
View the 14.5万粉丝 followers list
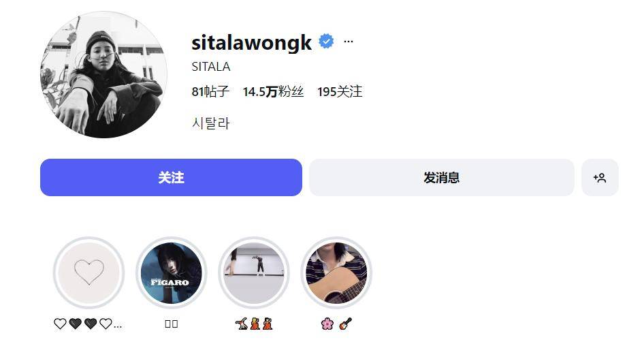(x=273, y=91)
